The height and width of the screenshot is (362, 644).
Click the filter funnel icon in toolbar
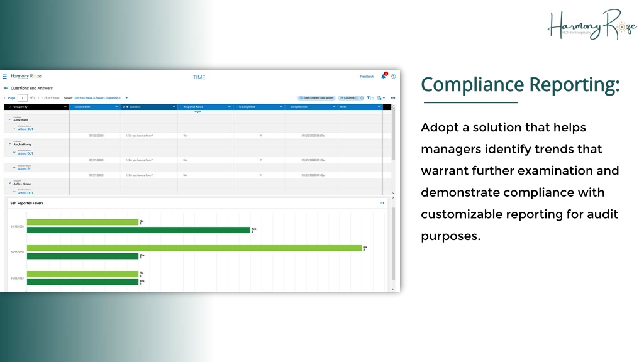369,98
